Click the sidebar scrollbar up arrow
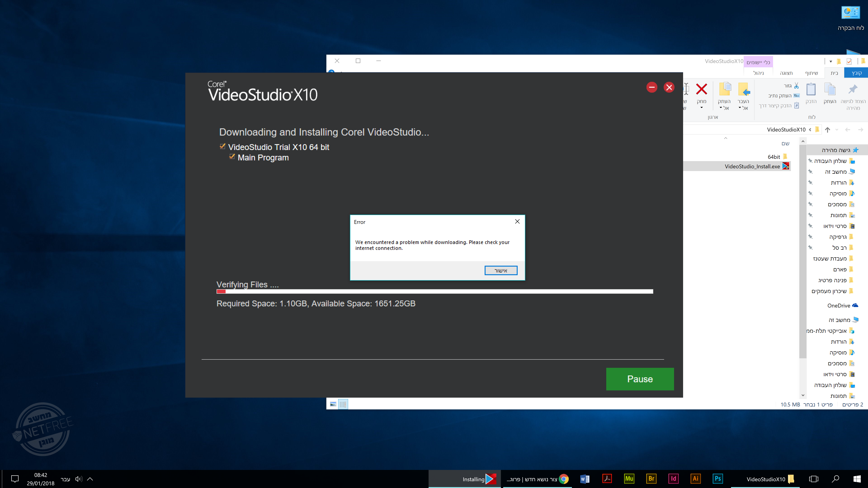 (x=803, y=141)
